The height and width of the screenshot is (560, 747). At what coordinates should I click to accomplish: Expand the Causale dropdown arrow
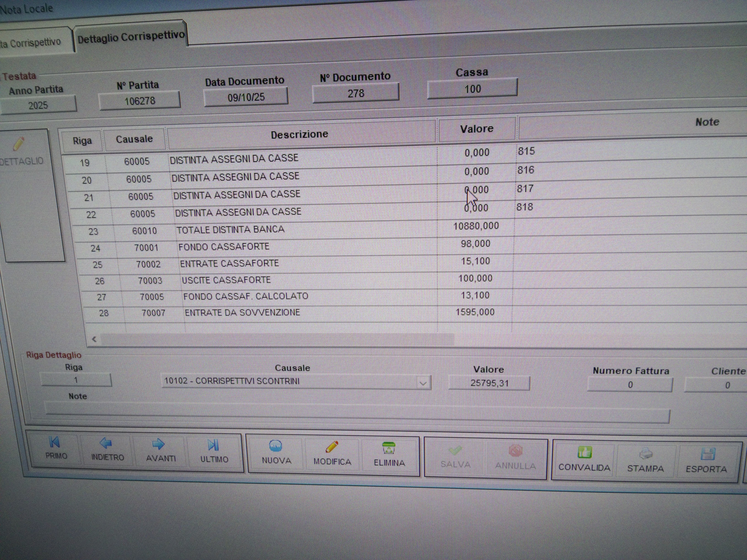(423, 383)
